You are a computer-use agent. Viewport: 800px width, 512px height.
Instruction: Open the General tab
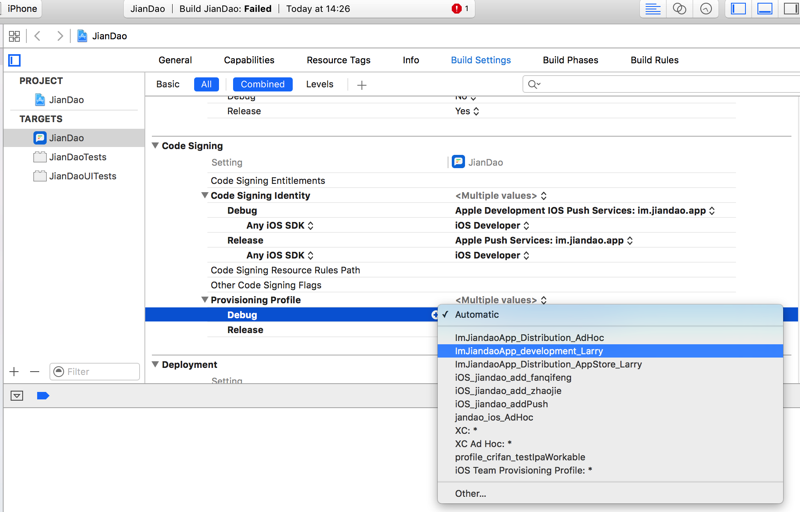(x=175, y=60)
